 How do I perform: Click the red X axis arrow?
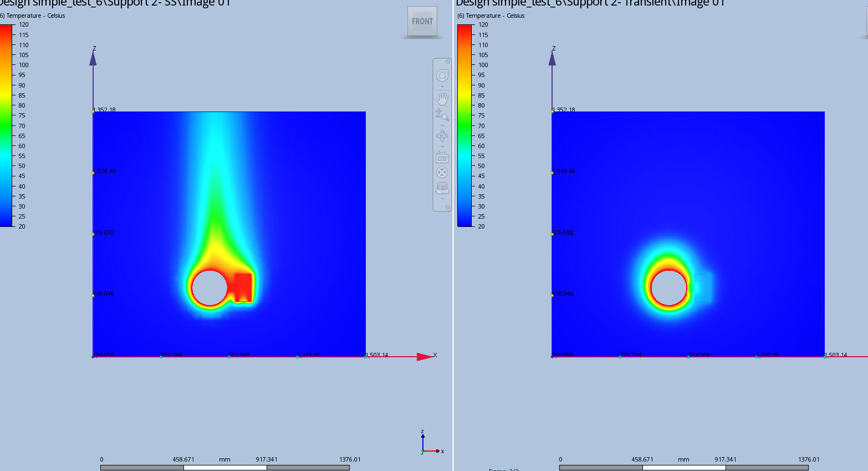(x=423, y=355)
